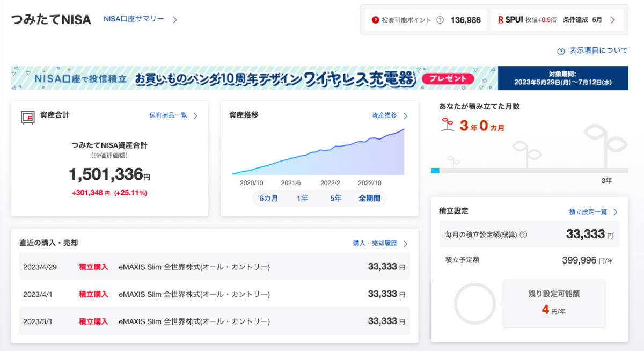
Task: Select the 1年 chart period
Action: click(x=303, y=198)
